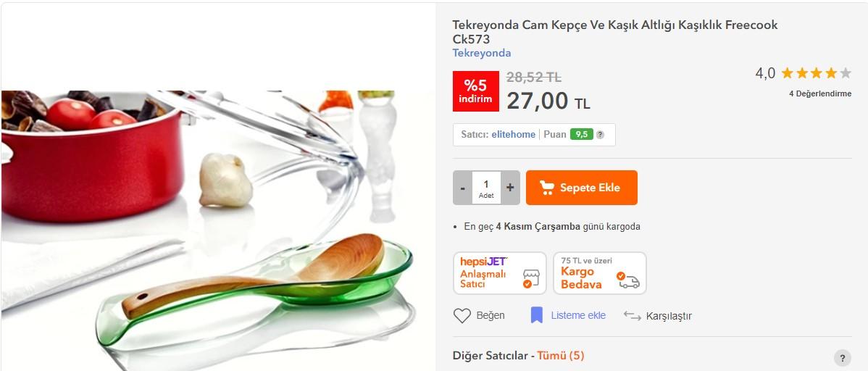Increase quantity with the plus button
This screenshot has width=868, height=371.
tap(510, 188)
